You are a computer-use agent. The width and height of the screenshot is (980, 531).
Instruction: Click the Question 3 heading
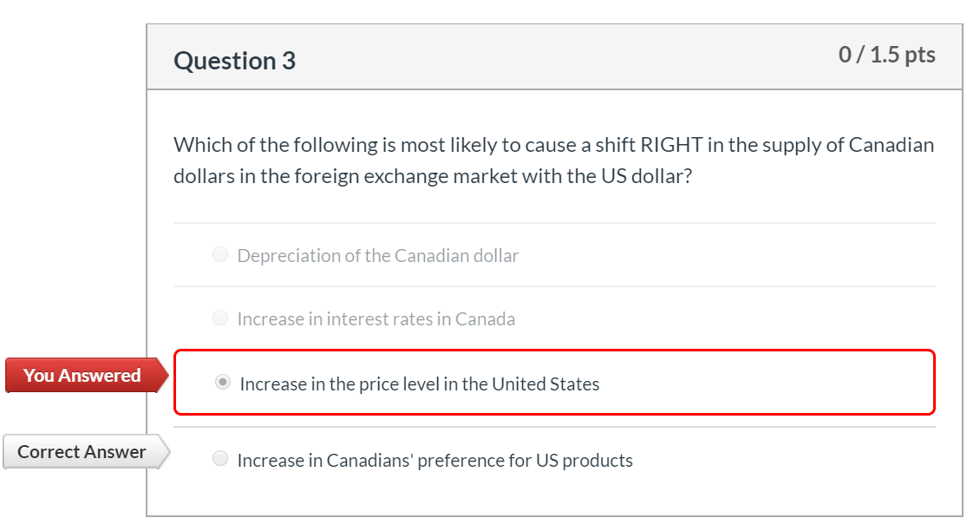tap(234, 60)
